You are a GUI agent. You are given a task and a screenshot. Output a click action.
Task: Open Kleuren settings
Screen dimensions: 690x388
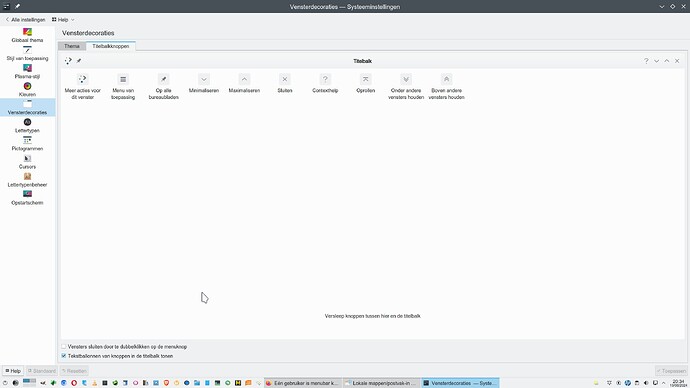pos(27,89)
